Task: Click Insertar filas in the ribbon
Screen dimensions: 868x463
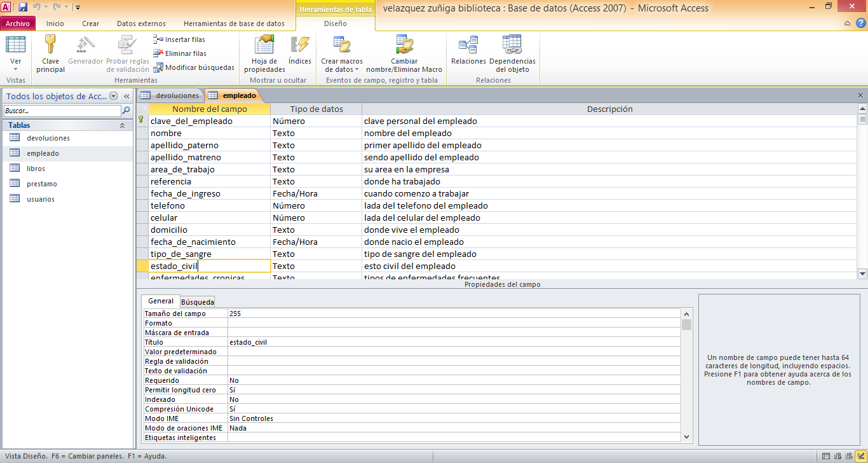Action: (x=179, y=39)
